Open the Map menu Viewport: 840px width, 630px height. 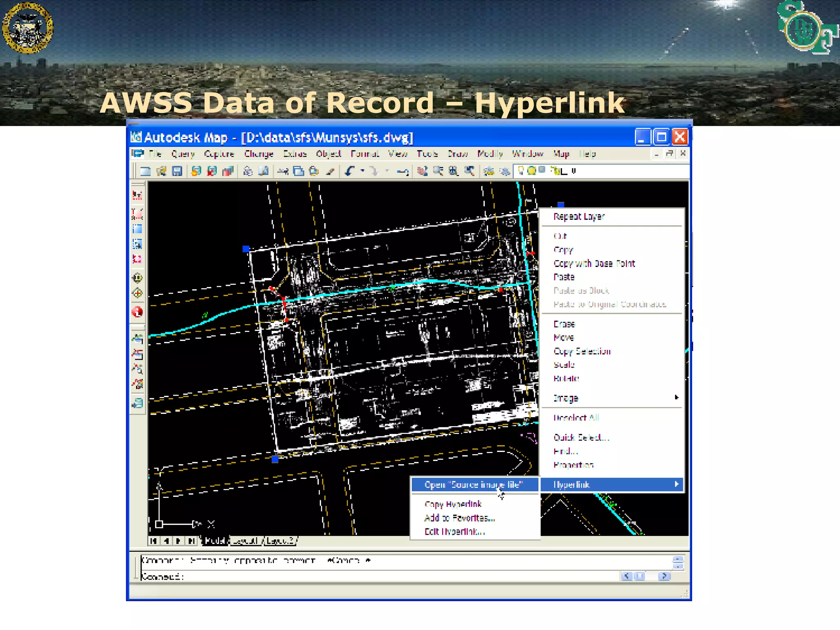561,154
